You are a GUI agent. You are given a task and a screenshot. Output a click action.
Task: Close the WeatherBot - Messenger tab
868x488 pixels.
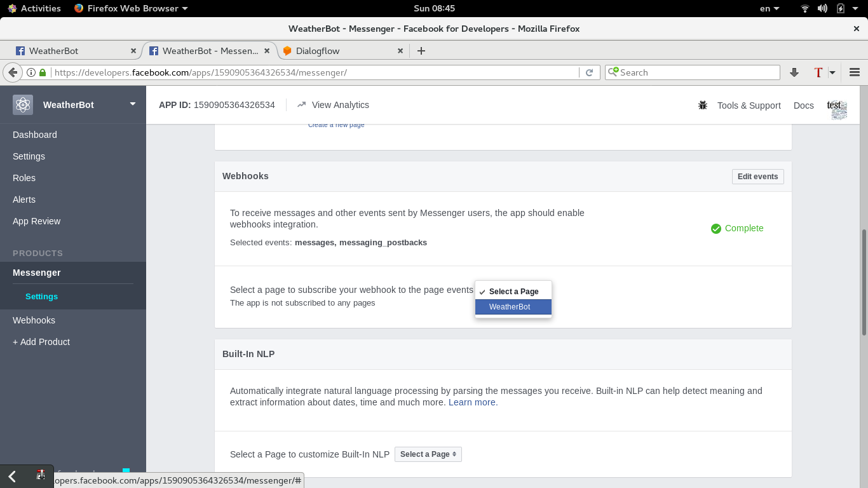point(267,51)
